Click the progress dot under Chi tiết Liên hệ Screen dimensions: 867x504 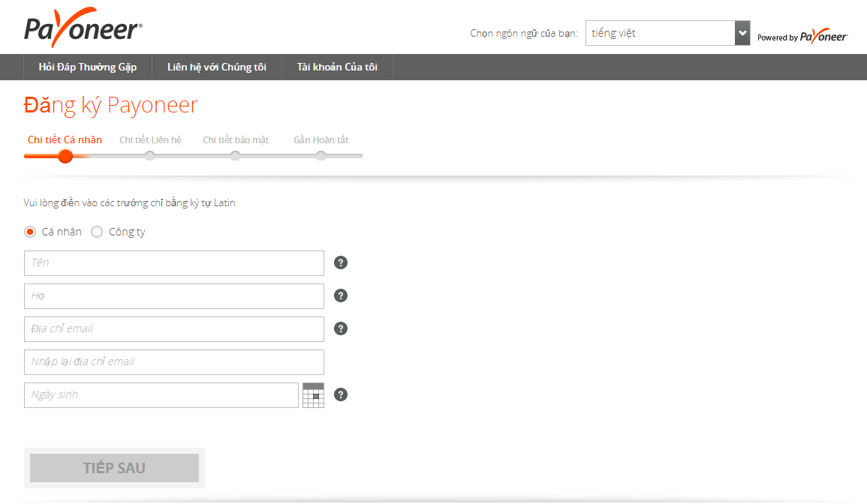pyautogui.click(x=150, y=157)
